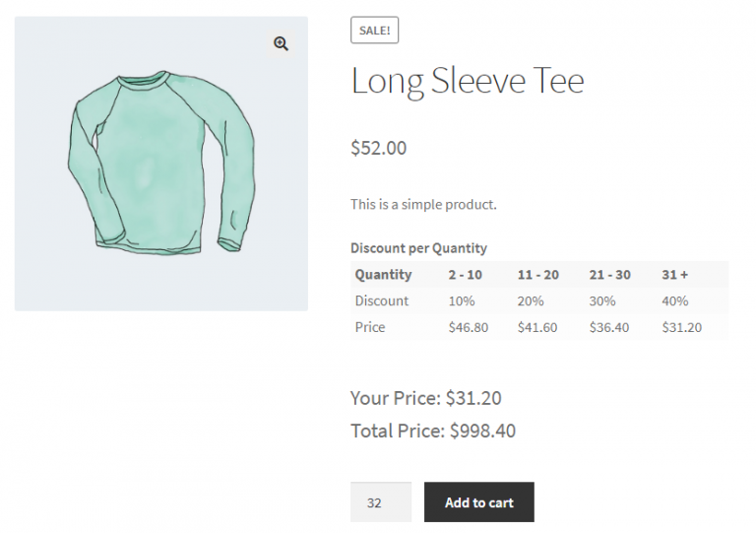Image resolution: width=756 pixels, height=533 pixels.
Task: Click the 10% discount cell
Action: [462, 301]
